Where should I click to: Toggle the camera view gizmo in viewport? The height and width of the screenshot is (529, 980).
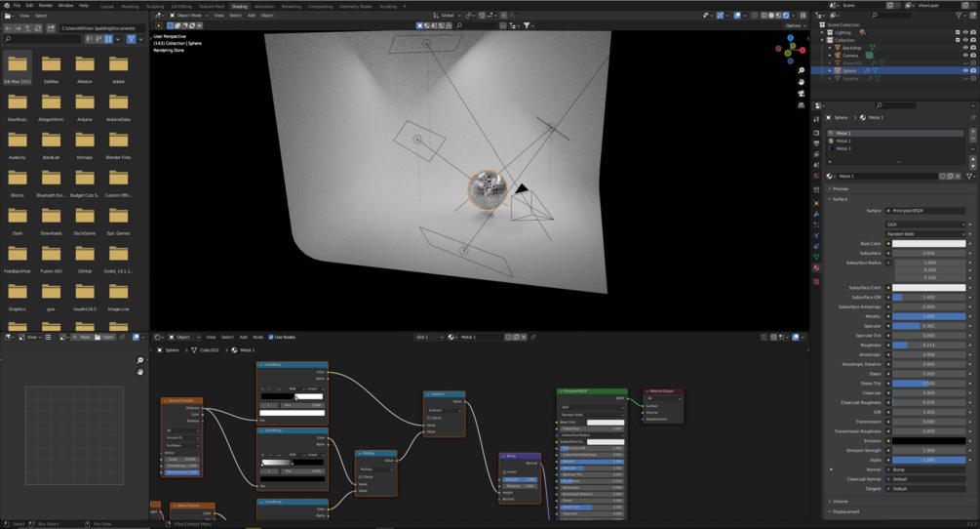[802, 93]
